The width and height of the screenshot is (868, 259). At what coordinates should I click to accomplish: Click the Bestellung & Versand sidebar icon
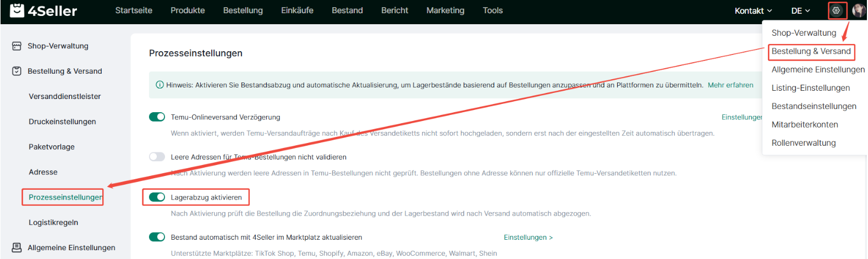tap(17, 71)
